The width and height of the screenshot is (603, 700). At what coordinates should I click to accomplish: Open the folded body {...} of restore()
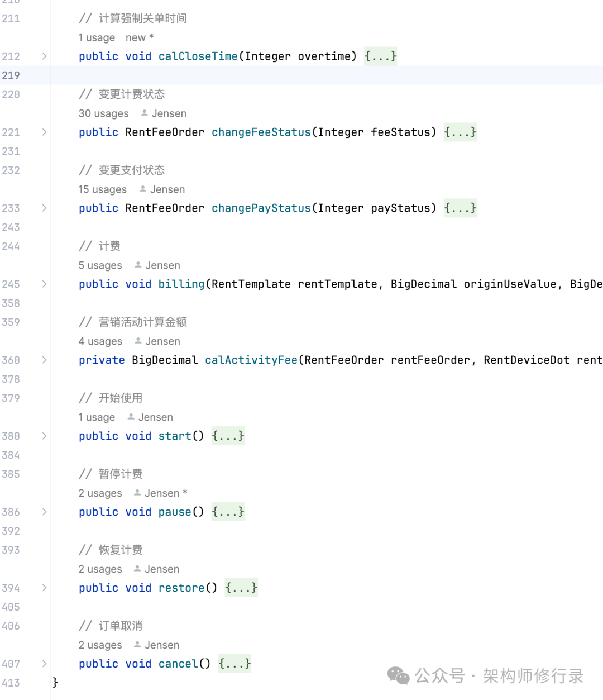click(x=241, y=588)
